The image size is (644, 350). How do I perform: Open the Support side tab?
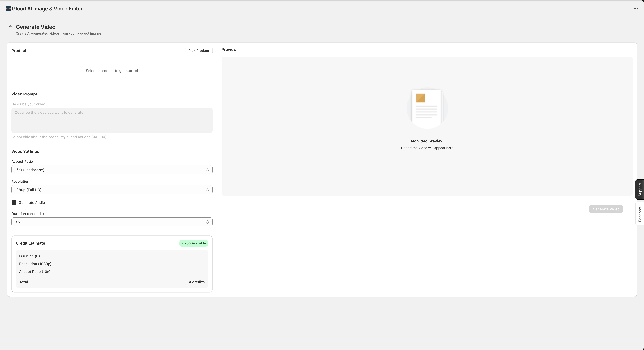pos(640,190)
